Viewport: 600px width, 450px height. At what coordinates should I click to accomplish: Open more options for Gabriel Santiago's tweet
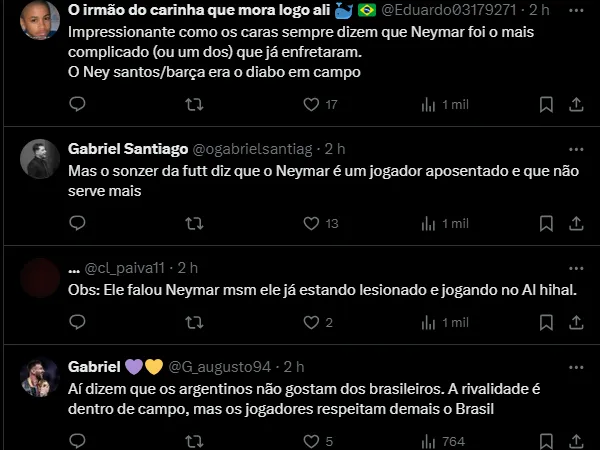click(x=576, y=149)
